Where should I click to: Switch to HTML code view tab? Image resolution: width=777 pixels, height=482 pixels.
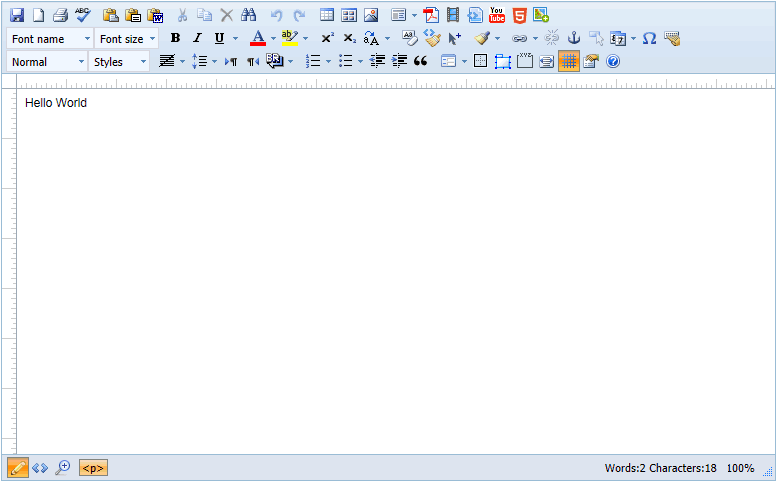(40, 467)
